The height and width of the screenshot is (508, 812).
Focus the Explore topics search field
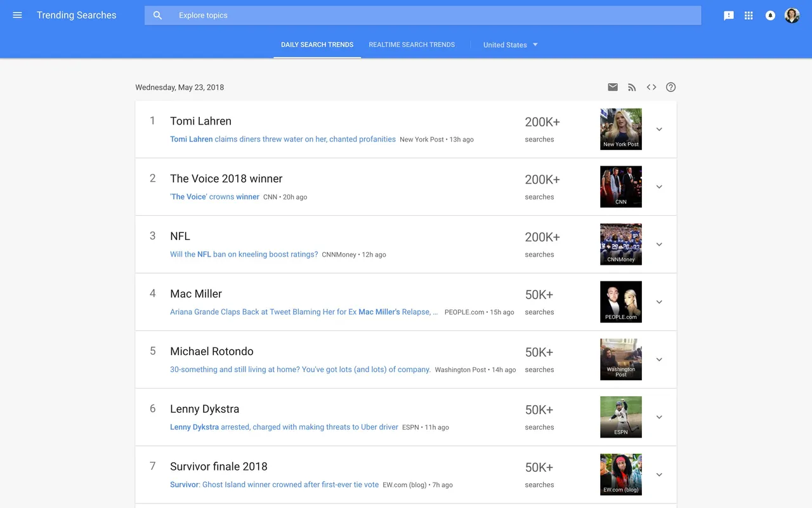click(x=422, y=15)
